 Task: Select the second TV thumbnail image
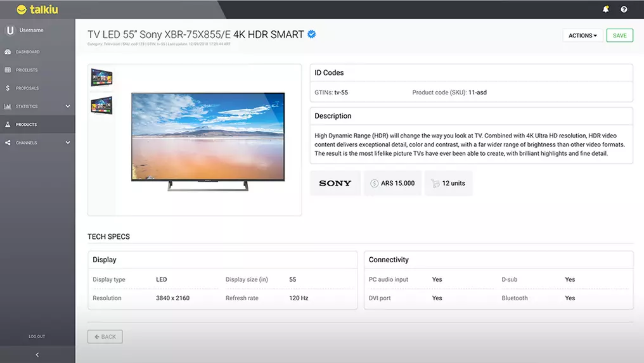[101, 105]
